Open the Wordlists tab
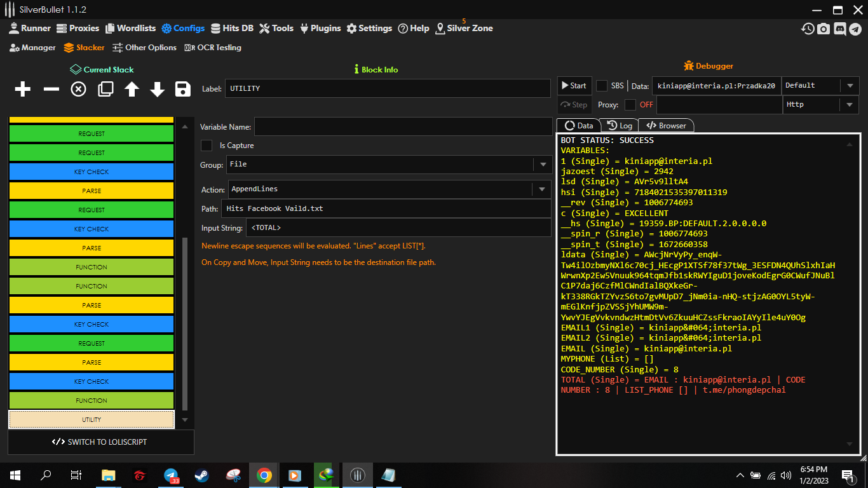Image resolution: width=868 pixels, height=488 pixels. click(130, 28)
